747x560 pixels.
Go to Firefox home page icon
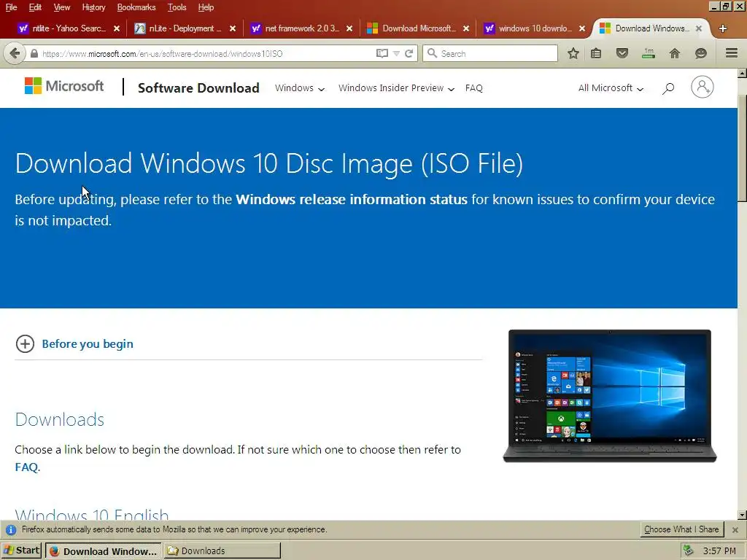click(x=675, y=53)
